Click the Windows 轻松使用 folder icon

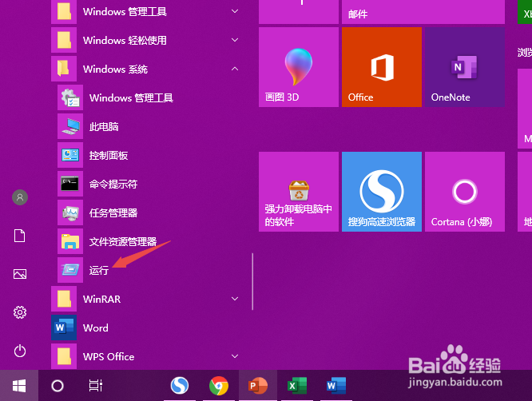coord(64,40)
